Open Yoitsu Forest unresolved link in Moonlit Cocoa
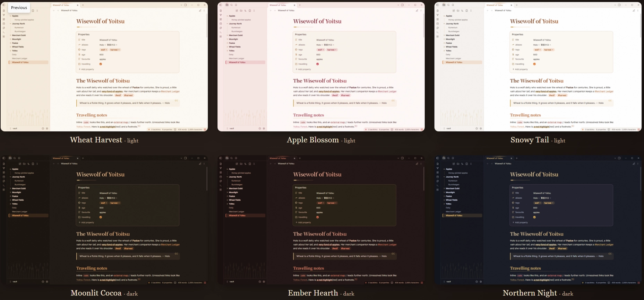The height and width of the screenshot is (300, 644). (83, 280)
